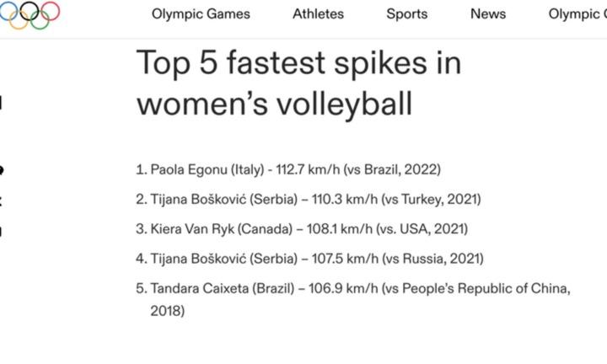Navigate to the News page
The image size is (607, 364).
[488, 13]
